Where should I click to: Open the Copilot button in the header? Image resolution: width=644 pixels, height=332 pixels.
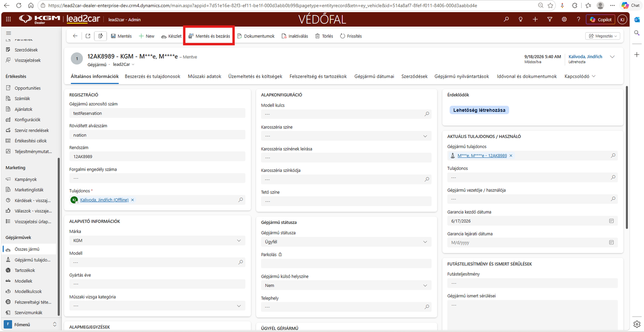[601, 19]
